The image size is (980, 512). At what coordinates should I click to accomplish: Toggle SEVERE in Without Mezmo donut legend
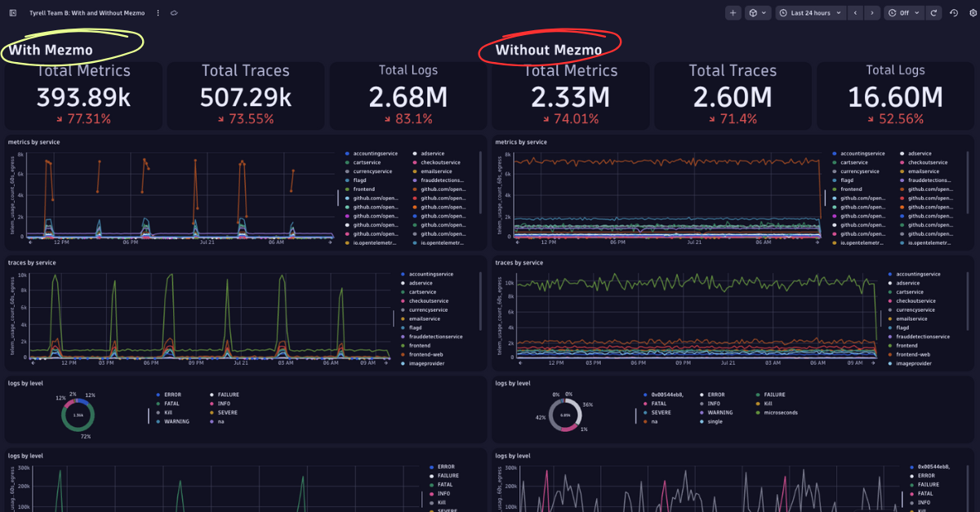(x=661, y=412)
